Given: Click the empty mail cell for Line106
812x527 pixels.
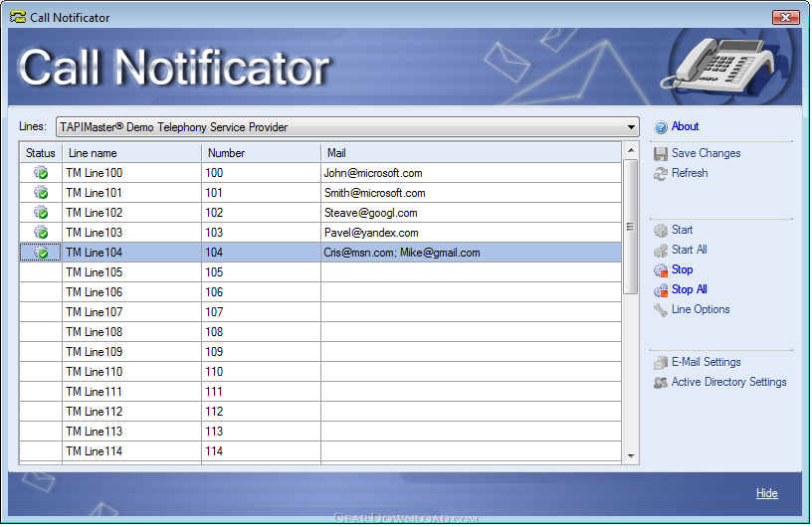Looking at the screenshot, I should tap(471, 292).
